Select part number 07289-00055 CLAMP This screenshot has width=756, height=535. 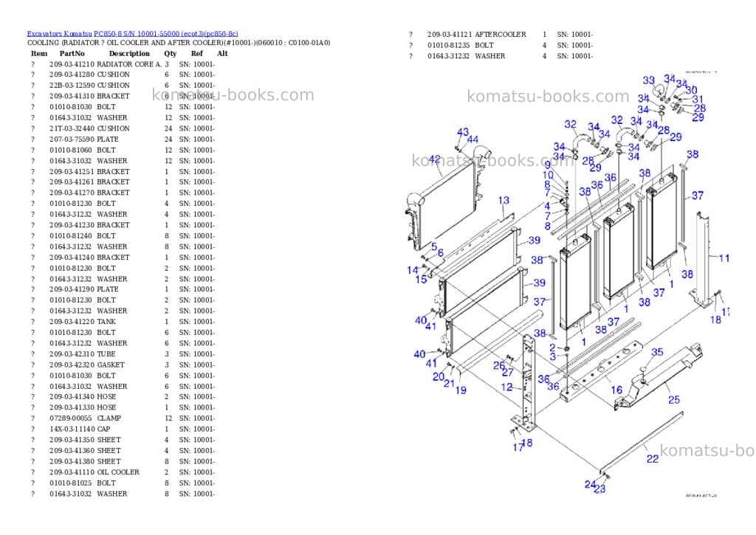[x=70, y=418]
